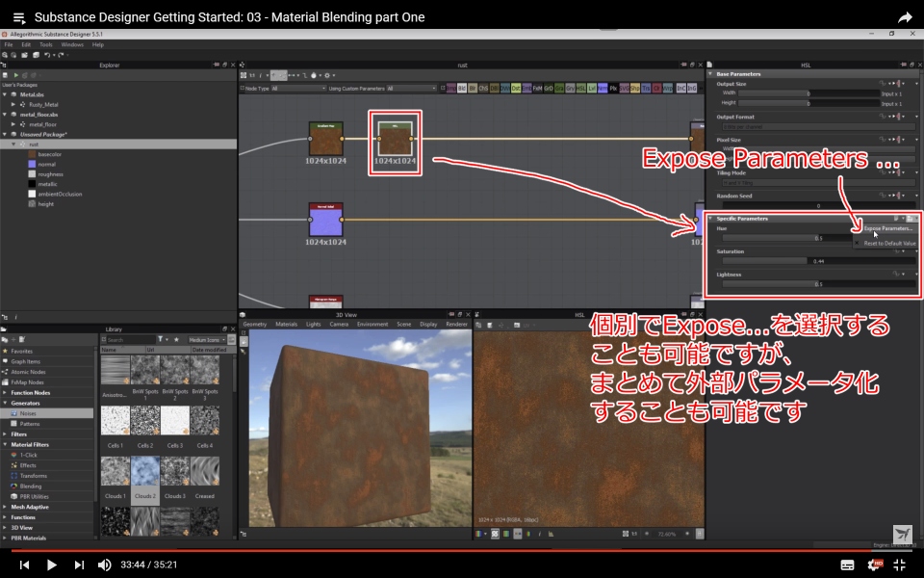This screenshot has height=578, width=924.
Task: Open the Help menu
Action: pyautogui.click(x=98, y=45)
